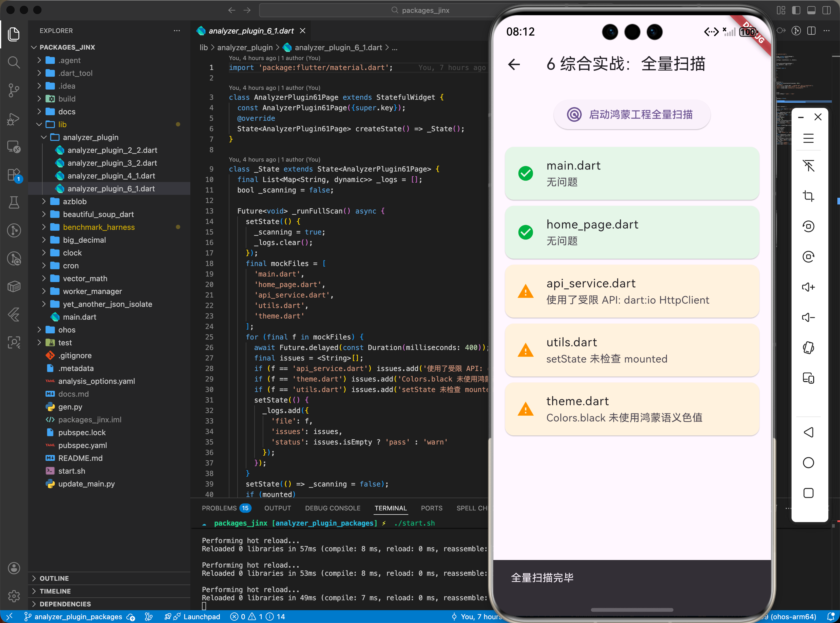Tap 启动鸿蒙工程全量扫描 button
Image resolution: width=840 pixels, height=623 pixels.
[632, 115]
